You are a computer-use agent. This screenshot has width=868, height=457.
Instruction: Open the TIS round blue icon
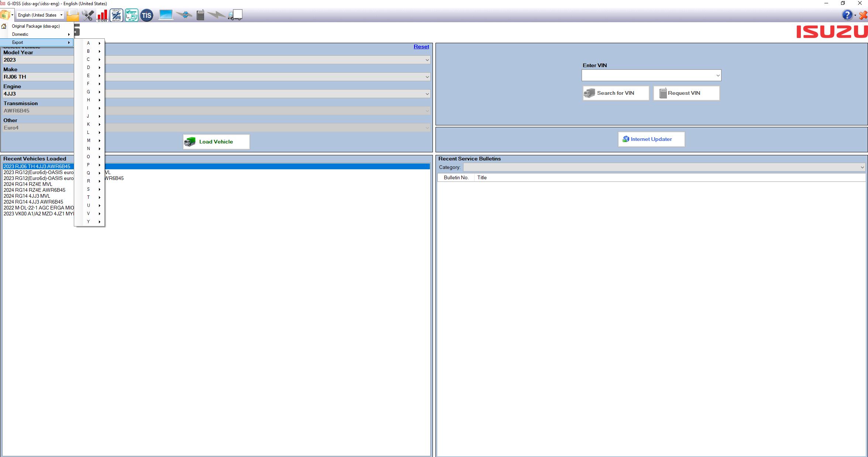147,15
